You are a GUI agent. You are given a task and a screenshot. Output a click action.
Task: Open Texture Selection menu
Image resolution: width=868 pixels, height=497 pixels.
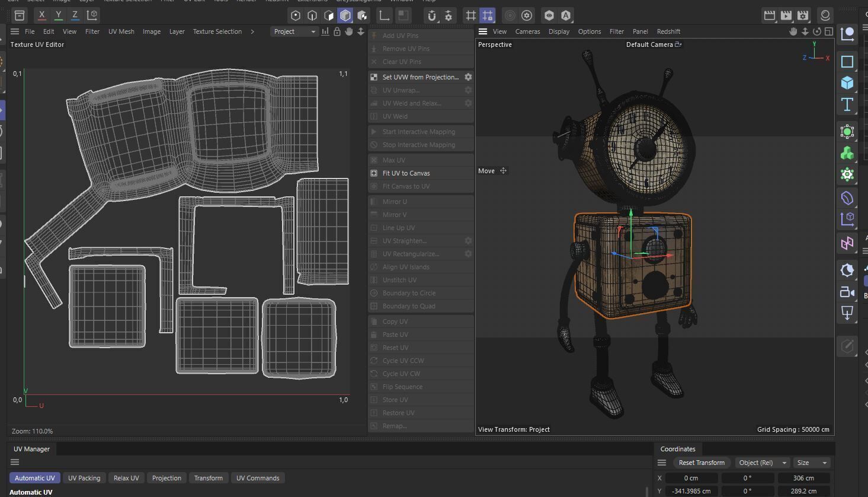[x=217, y=31]
